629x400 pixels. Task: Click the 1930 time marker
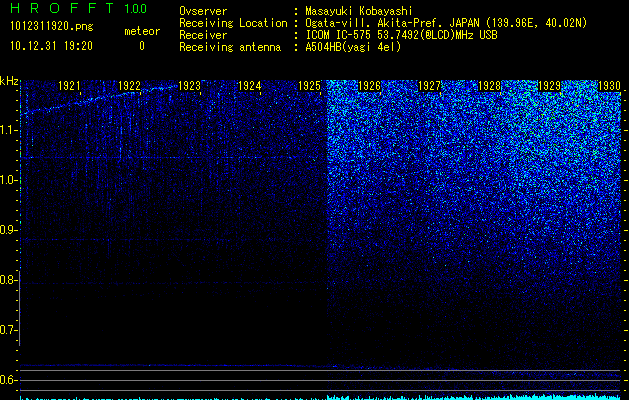(x=609, y=86)
